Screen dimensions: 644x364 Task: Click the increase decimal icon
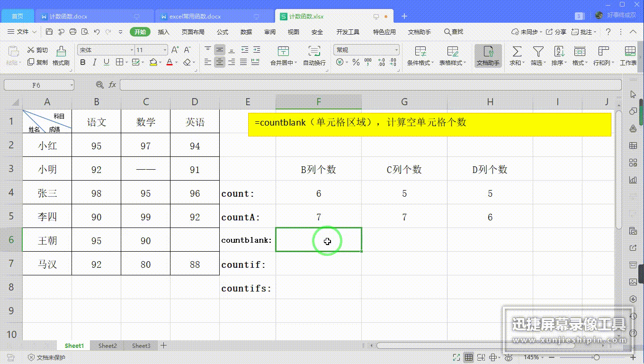tap(382, 62)
